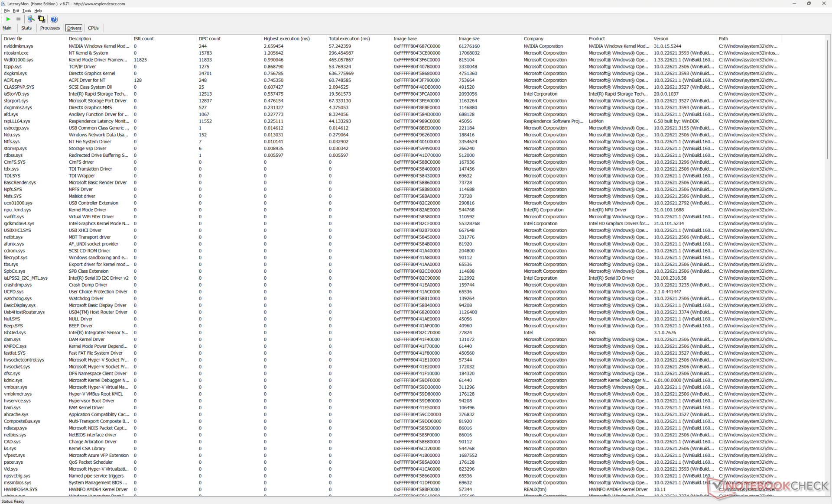Switch to the Processes tab
Screen dimensions: 832x504
coord(50,28)
